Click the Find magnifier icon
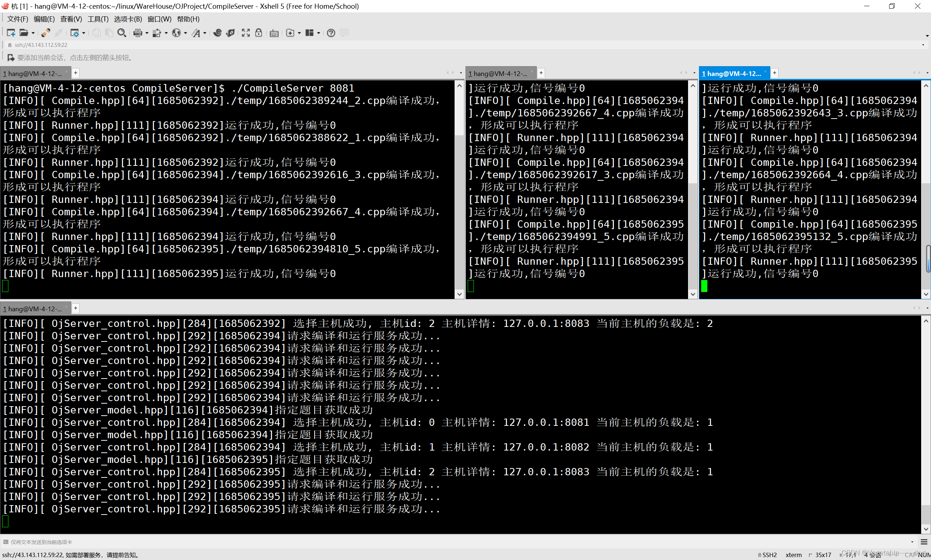This screenshot has height=560, width=931. pyautogui.click(x=121, y=33)
